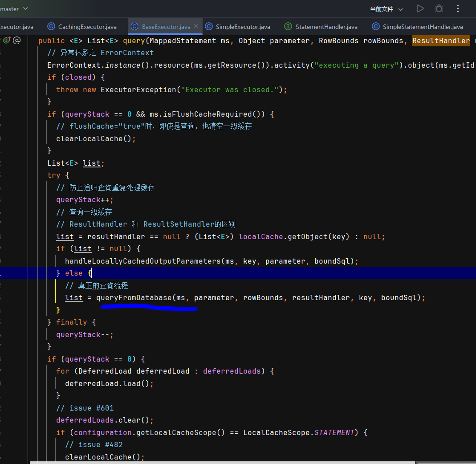The width and height of the screenshot is (476, 464).
Task: Close the BaseExecutor.java tab
Action: 196,26
